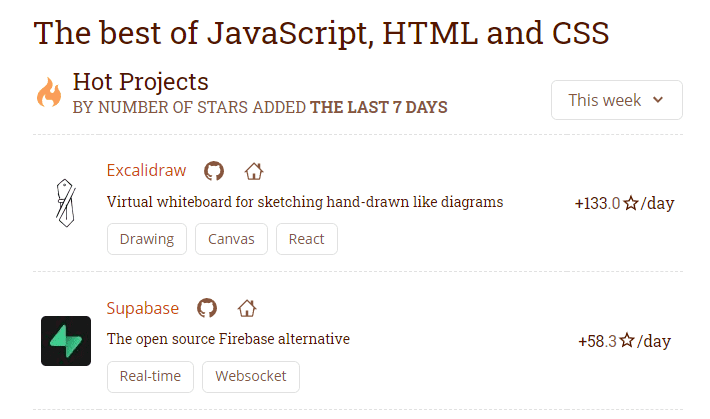Screen dimensions: 710x419
Task: Click the star icon next to +133.0
Action: tap(631, 204)
